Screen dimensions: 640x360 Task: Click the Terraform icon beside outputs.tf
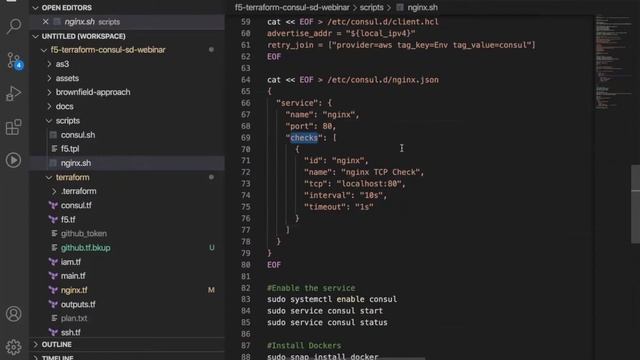[53, 304]
